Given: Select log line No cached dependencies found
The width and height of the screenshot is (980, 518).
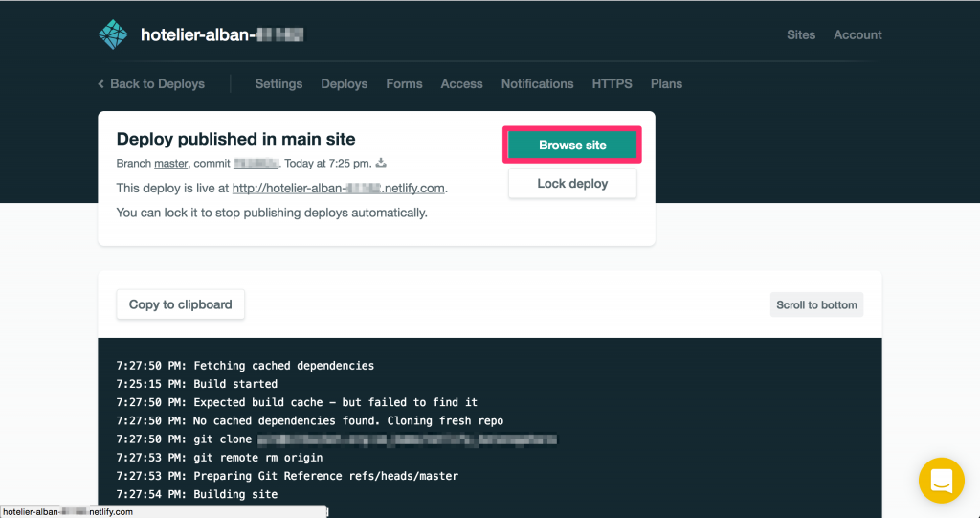Looking at the screenshot, I should pyautogui.click(x=310, y=420).
